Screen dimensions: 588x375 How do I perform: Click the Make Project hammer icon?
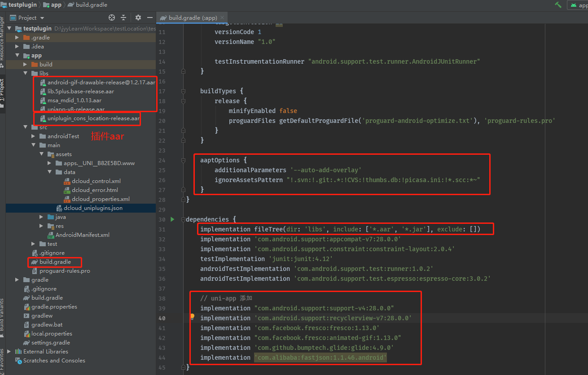coord(558,5)
